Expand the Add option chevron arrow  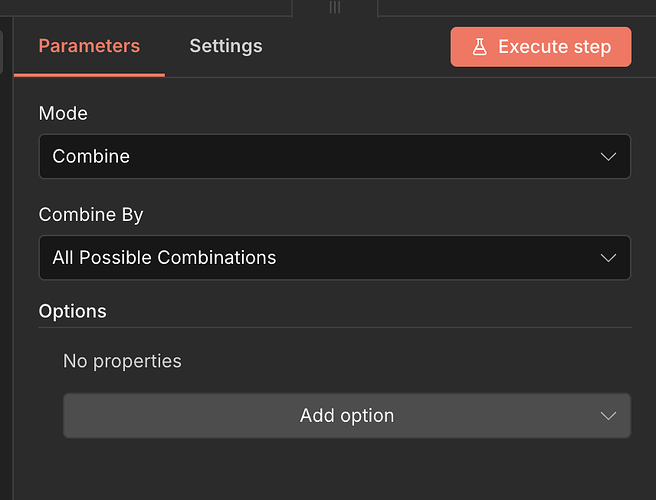[608, 416]
